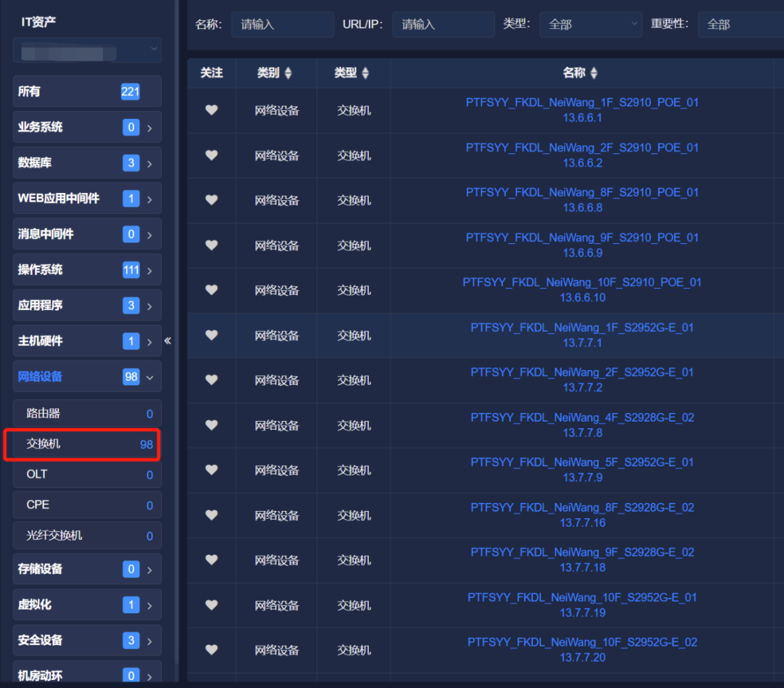The height and width of the screenshot is (688, 784).
Task: Sort by 类型 column arrows
Action: pyautogui.click(x=365, y=73)
